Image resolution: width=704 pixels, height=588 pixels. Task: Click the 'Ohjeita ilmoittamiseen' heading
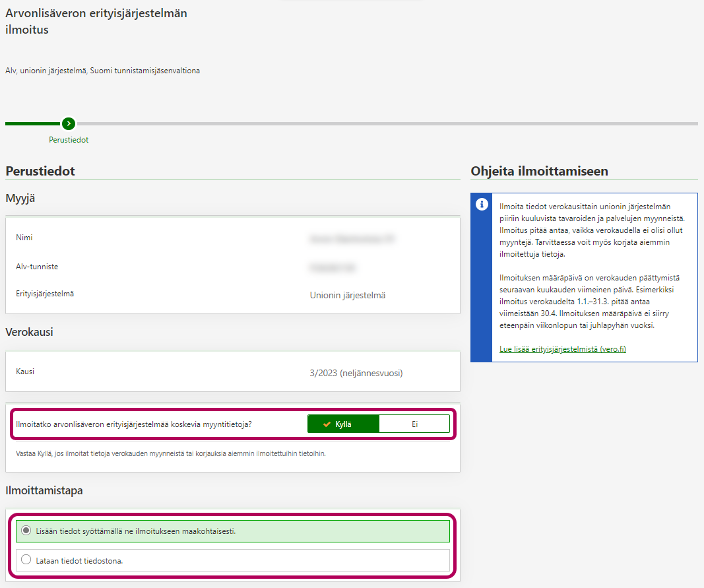point(539,171)
